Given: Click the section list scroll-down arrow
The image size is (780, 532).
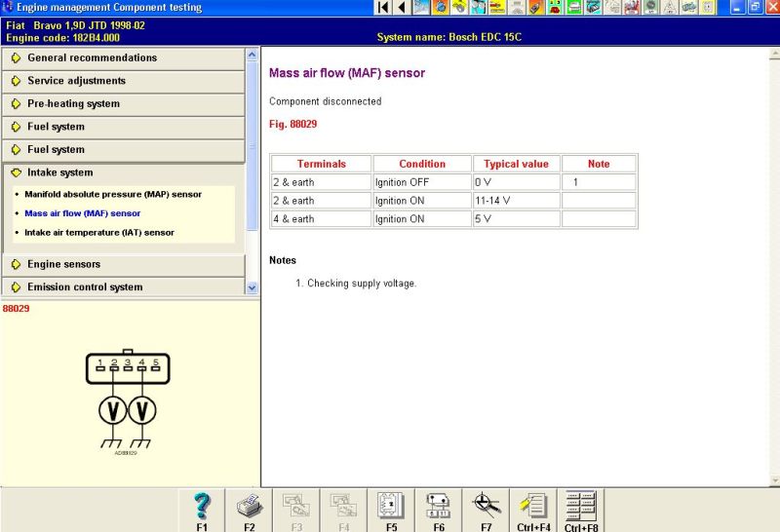Looking at the screenshot, I should [253, 288].
